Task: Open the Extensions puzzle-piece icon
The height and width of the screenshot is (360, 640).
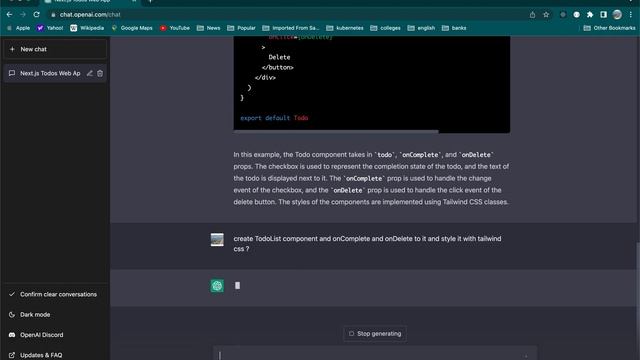Action: (x=590, y=15)
